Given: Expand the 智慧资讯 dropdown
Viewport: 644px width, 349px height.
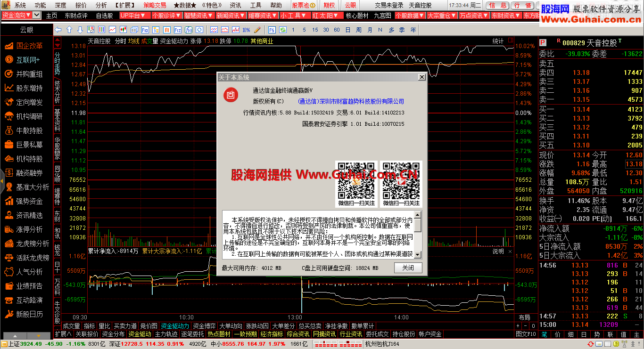Looking at the screenshot, I should [199, 15].
